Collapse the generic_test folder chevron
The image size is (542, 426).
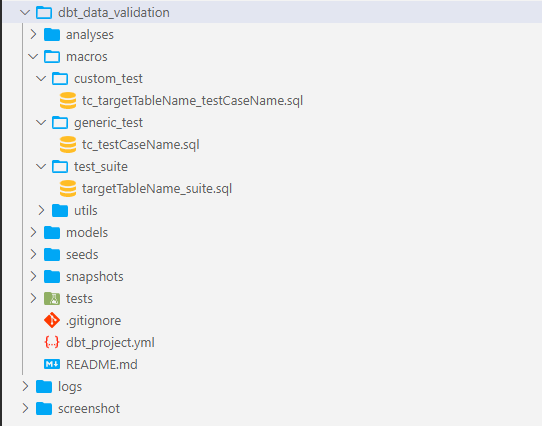(x=41, y=123)
